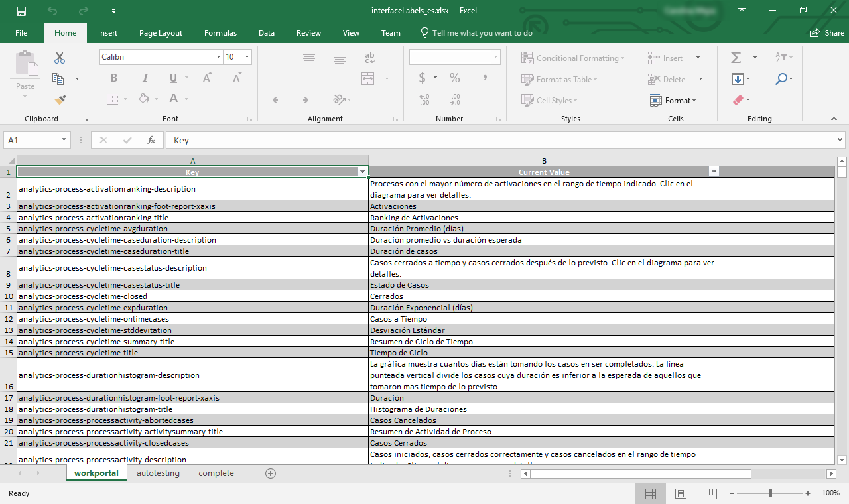Screen dimensions: 849x504
Task: Switch to the Insert ribbon tab
Action: [x=107, y=33]
